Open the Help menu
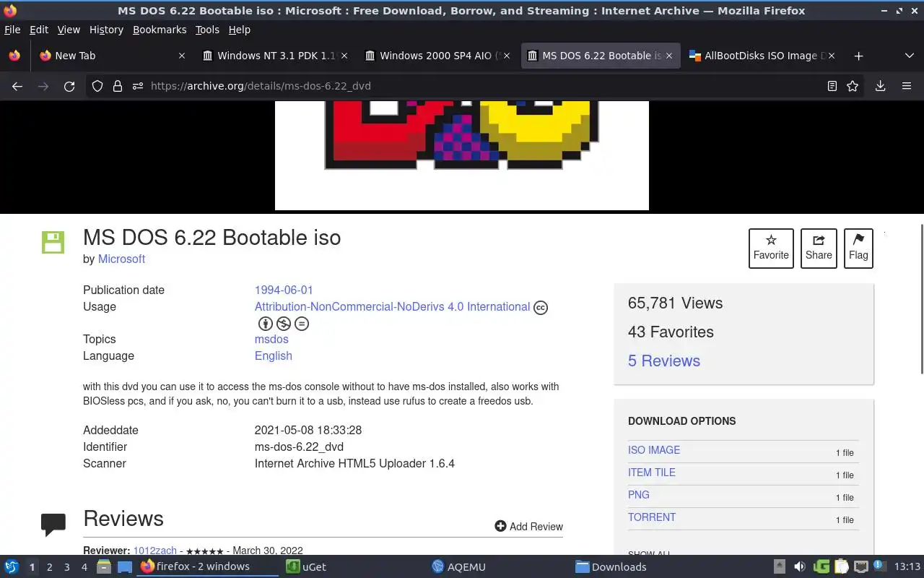The image size is (924, 578). [240, 30]
